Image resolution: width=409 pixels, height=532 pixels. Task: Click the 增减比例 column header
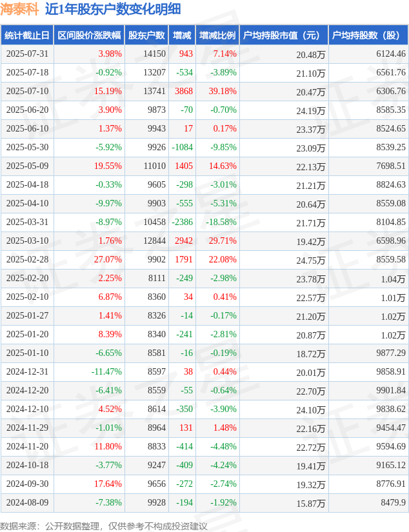pos(217,35)
